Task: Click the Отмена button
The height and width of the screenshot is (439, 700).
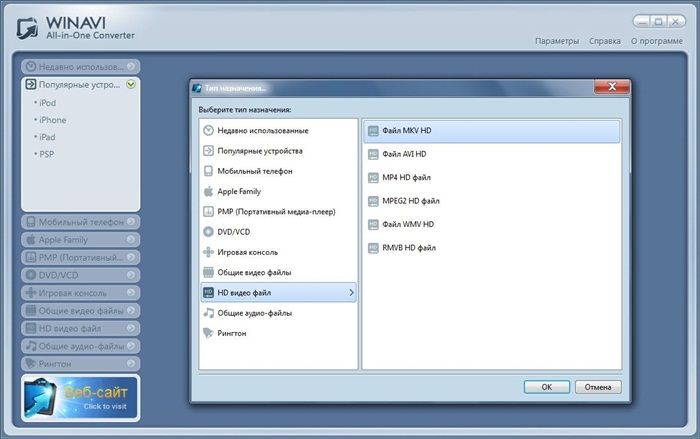Action: [598, 387]
